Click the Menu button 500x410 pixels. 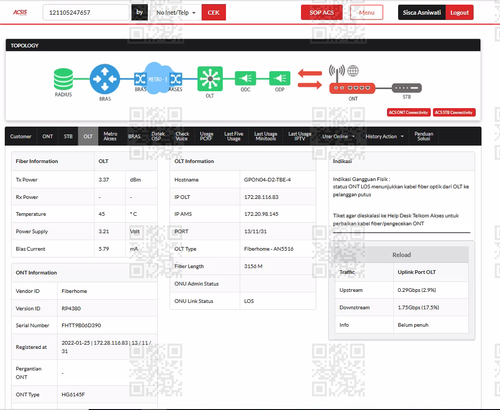click(x=367, y=13)
